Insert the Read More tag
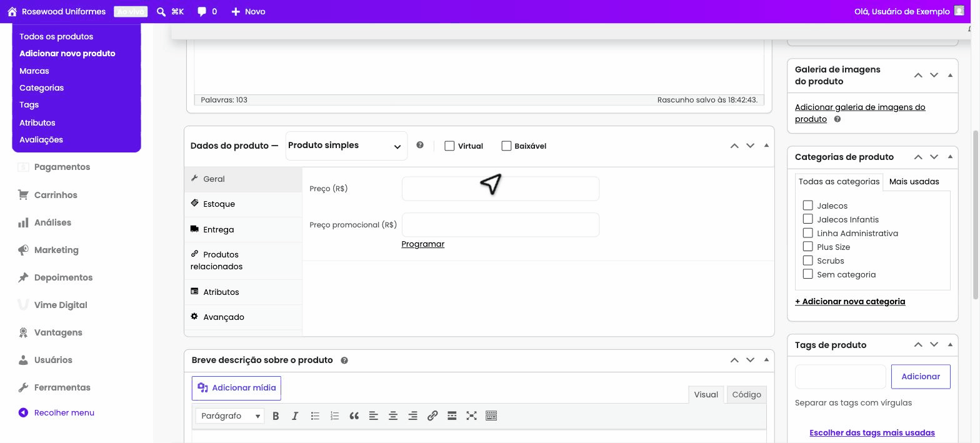Image resolution: width=980 pixels, height=443 pixels. pyautogui.click(x=452, y=416)
